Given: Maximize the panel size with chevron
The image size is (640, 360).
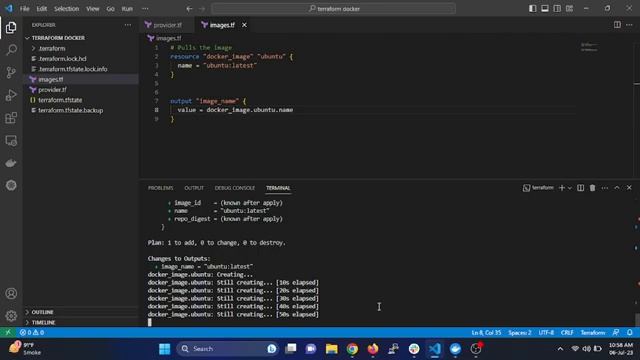Looking at the screenshot, I should point(617,188).
